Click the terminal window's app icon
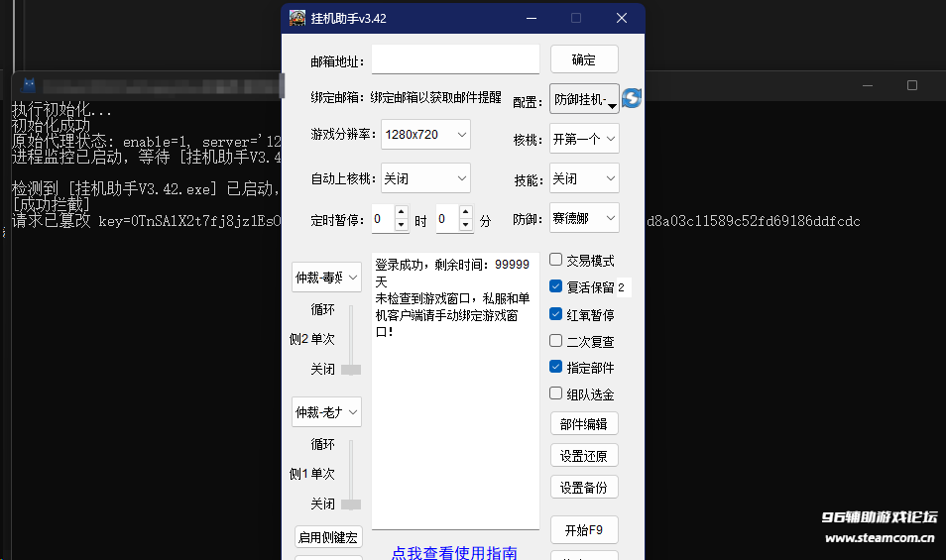946x560 pixels. [x=29, y=85]
